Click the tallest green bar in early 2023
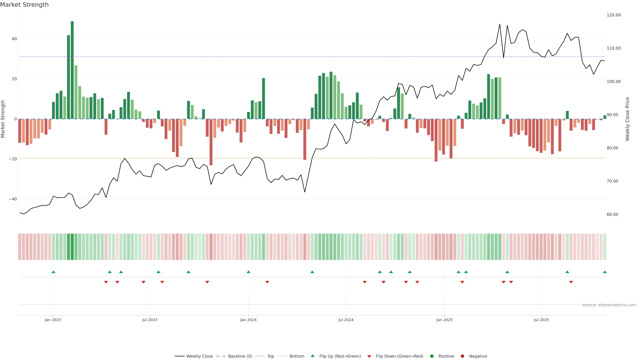The image size is (644, 362). coord(72,70)
